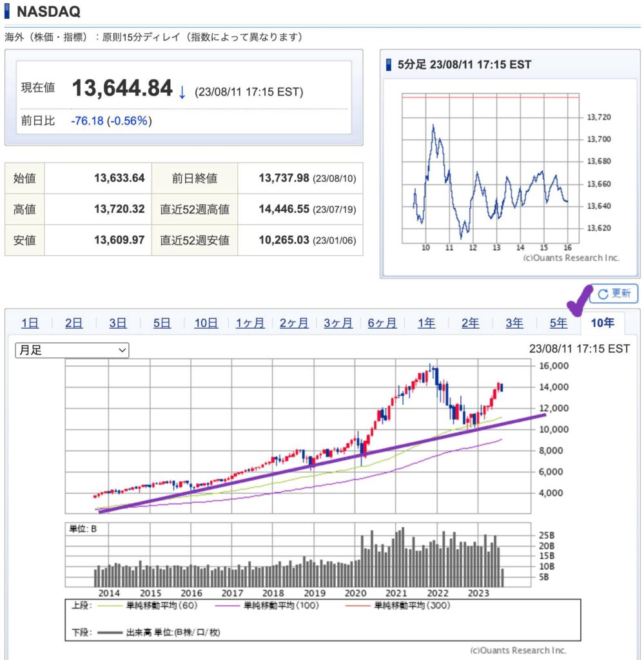The image size is (644, 660).
Task: Choose the 3ヶ月 period link
Action: click(x=338, y=323)
